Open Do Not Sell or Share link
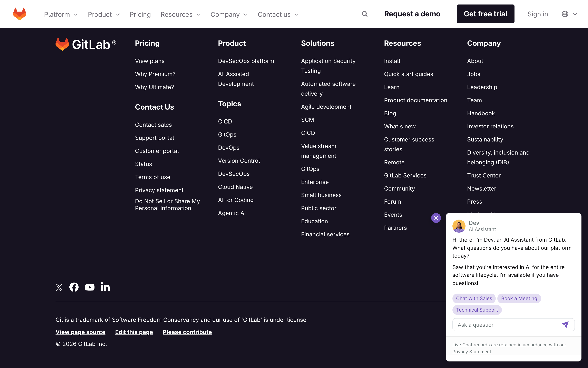The image size is (588, 368). [167, 205]
